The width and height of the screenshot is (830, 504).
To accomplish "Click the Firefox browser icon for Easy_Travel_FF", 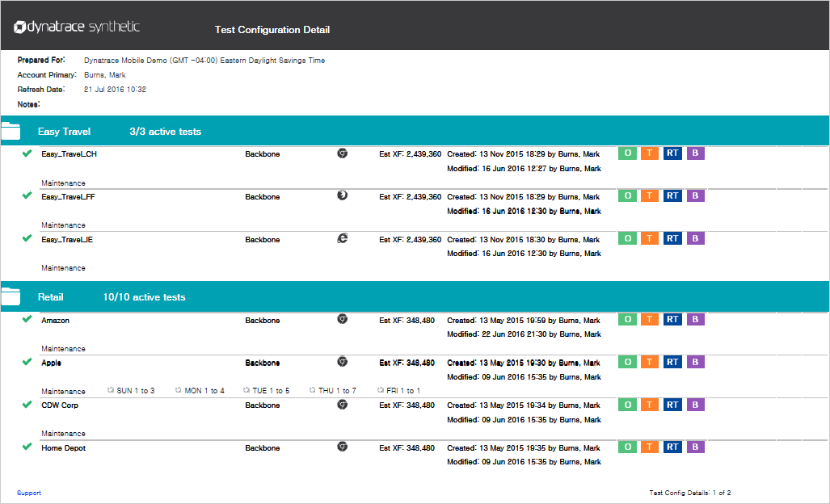I will [343, 195].
